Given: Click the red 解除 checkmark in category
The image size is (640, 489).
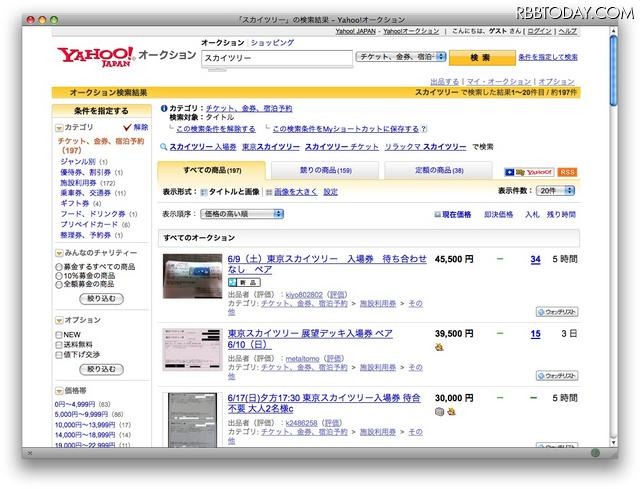Looking at the screenshot, I should [127, 127].
